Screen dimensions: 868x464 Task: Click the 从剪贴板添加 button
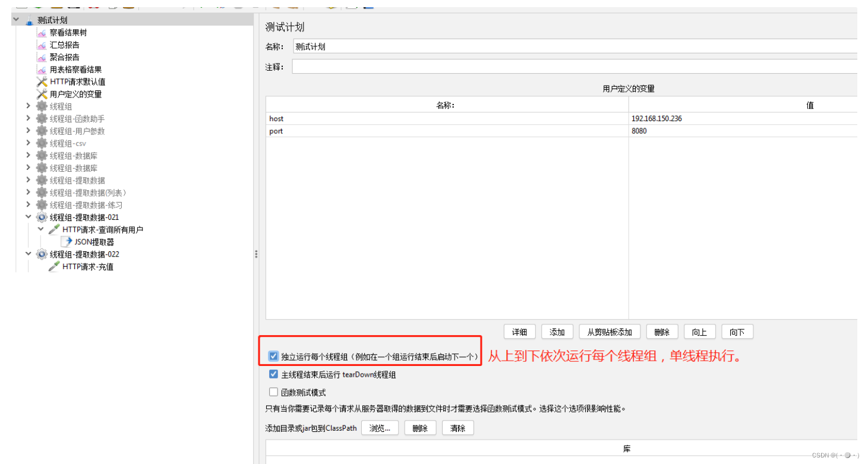coord(610,332)
